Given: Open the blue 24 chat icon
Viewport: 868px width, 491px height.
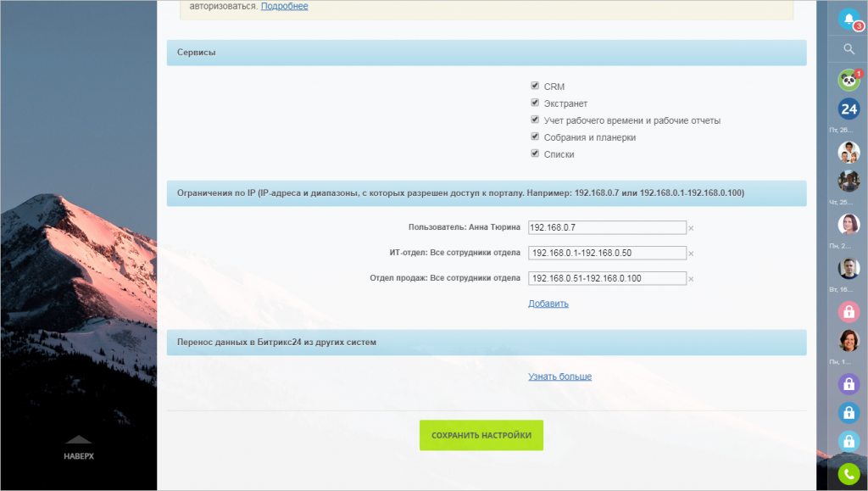Looking at the screenshot, I should coord(849,109).
